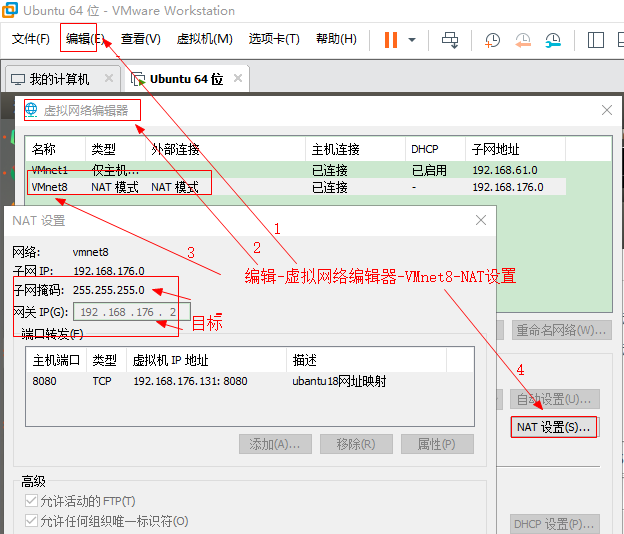
Task: Click the 已启用 DHCP cell
Action: click(429, 170)
